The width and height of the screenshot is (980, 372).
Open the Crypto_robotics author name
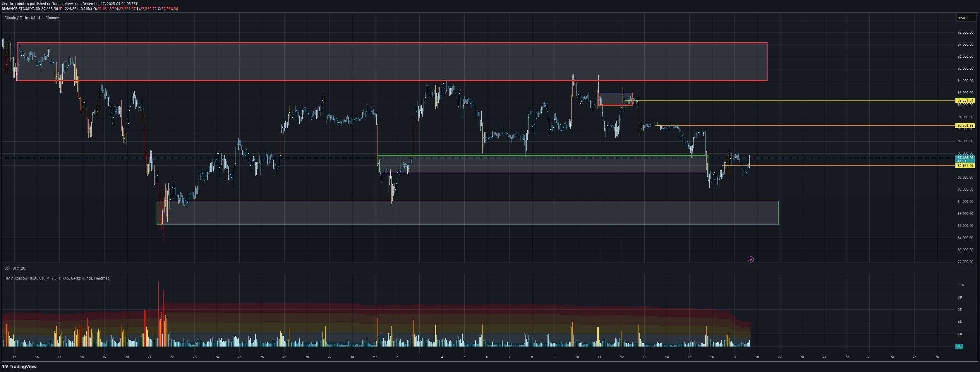pos(15,4)
